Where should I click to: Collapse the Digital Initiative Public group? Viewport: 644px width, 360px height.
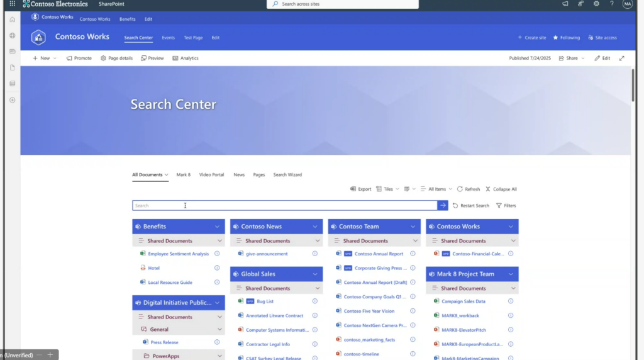(x=217, y=303)
